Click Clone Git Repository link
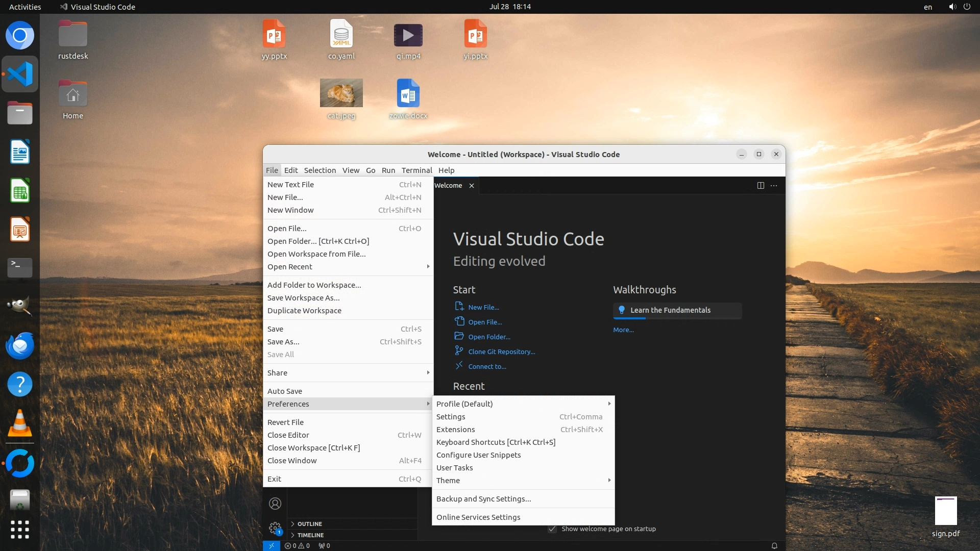 [x=501, y=352]
